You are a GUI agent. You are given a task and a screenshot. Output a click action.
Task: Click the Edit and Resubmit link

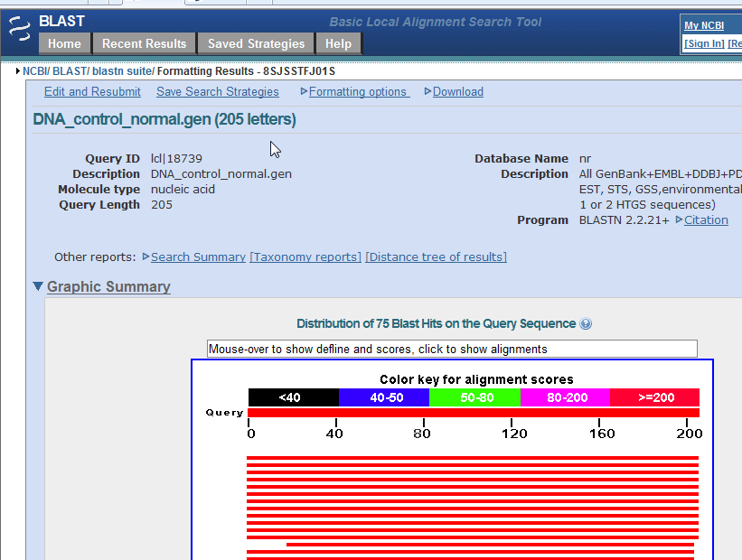click(x=92, y=92)
